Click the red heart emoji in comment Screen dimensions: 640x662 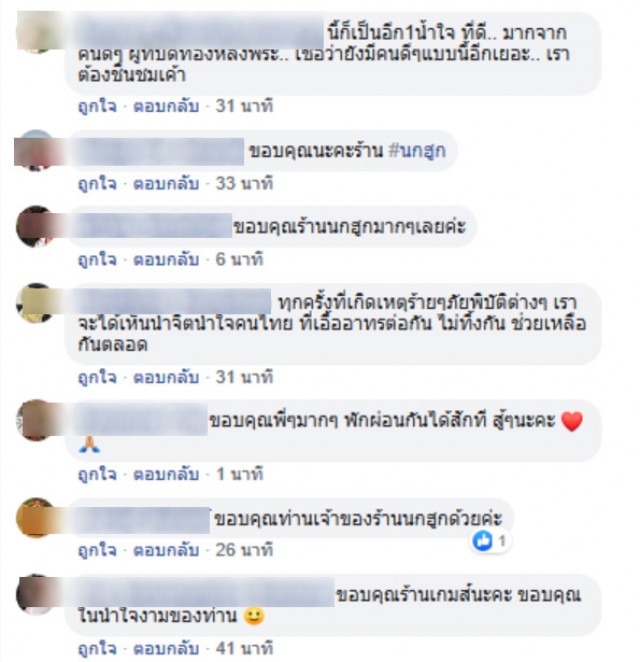click(x=572, y=421)
